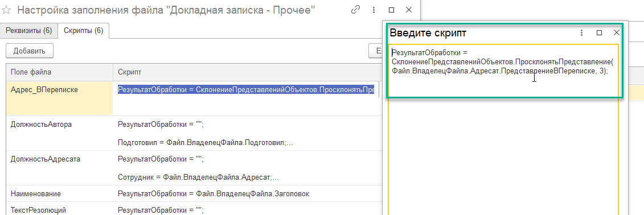
Task: Close the Введите скрипт dialog
Action: click(x=616, y=33)
